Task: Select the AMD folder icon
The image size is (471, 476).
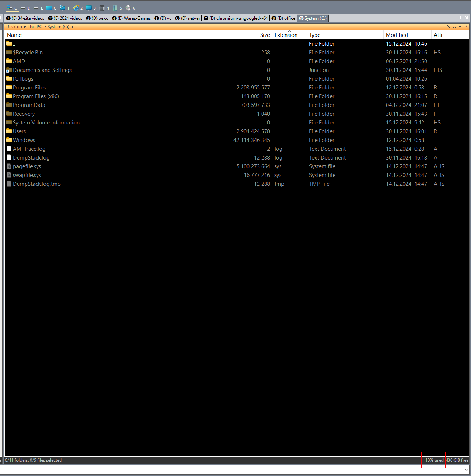Action: 9,61
